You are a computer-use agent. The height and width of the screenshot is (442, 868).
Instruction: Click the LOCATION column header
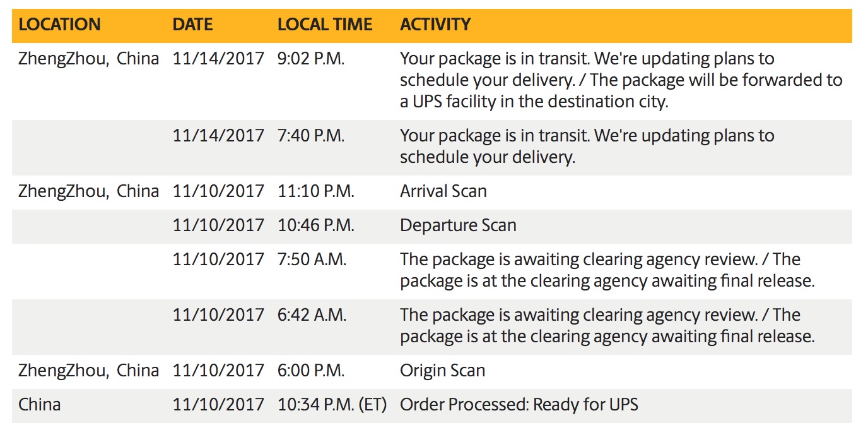coord(59,25)
